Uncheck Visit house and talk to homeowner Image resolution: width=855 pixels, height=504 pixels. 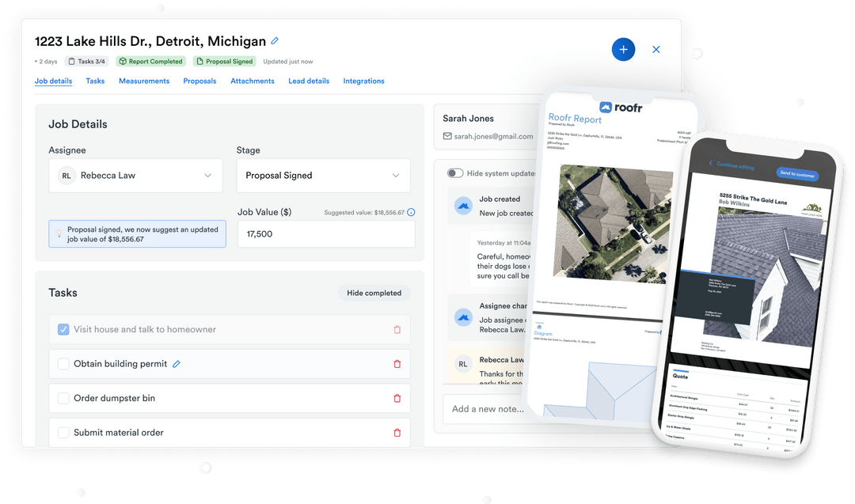pos(63,330)
